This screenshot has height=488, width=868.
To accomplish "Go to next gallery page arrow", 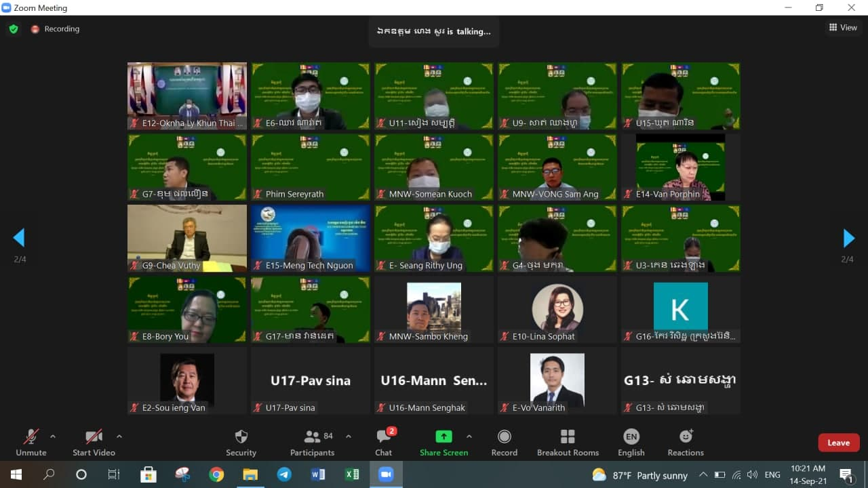I will tap(848, 238).
